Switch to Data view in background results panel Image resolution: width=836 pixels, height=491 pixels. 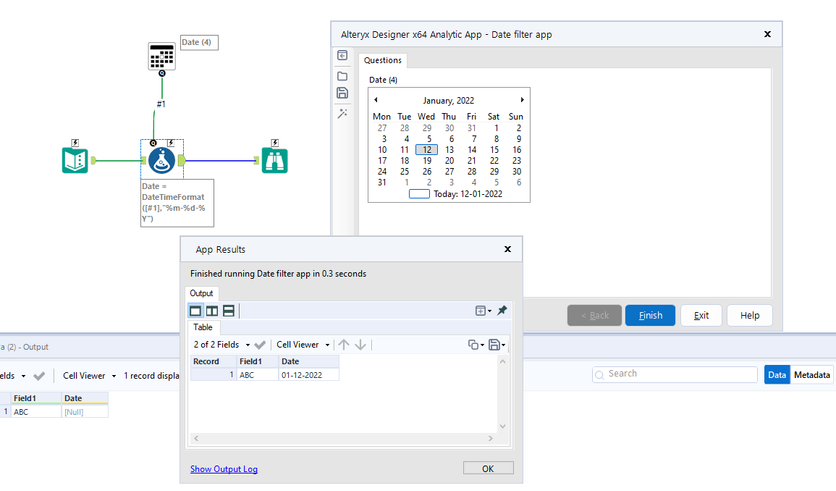tap(777, 375)
